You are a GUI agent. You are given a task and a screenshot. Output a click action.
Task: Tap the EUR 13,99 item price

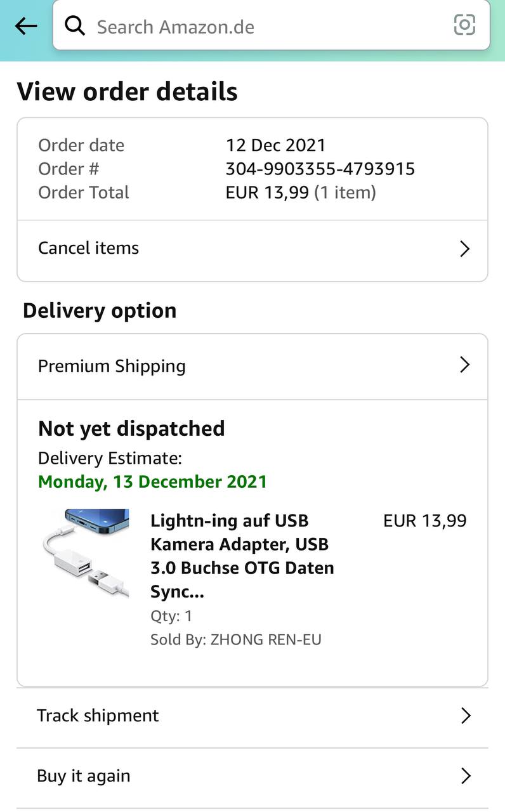tap(424, 521)
